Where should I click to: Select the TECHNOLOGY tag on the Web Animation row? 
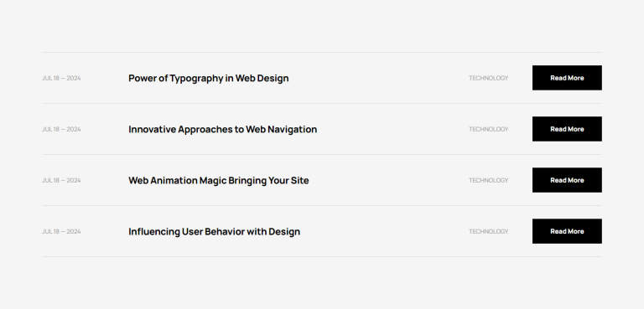click(x=488, y=180)
